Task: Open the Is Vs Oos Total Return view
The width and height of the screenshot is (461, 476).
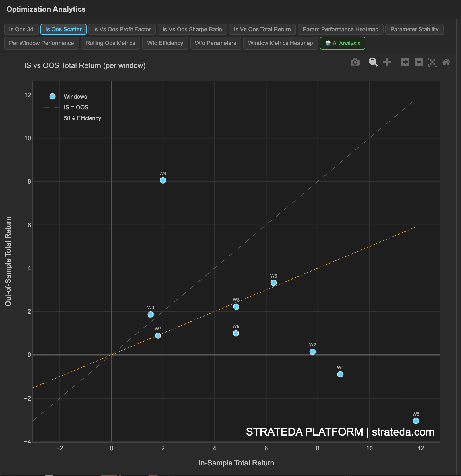Action: [262, 29]
